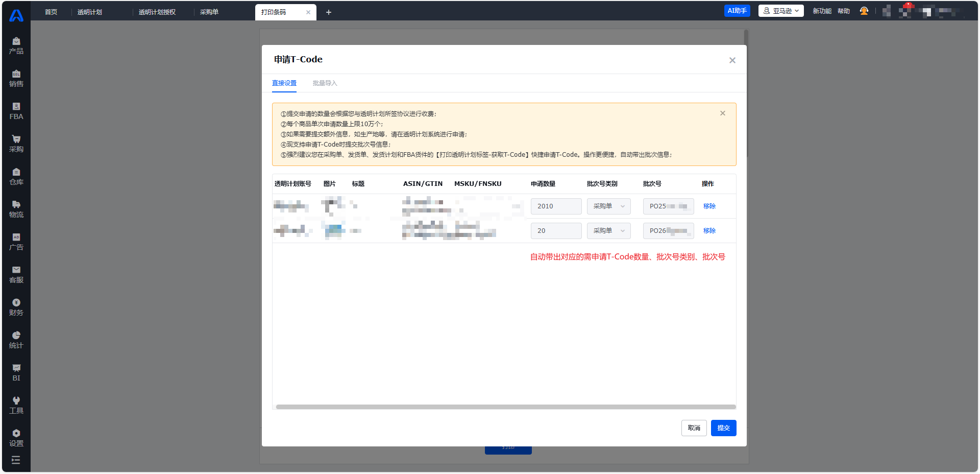This screenshot has width=980, height=474.
Task: Remove the second row via 移除
Action: coord(709,231)
